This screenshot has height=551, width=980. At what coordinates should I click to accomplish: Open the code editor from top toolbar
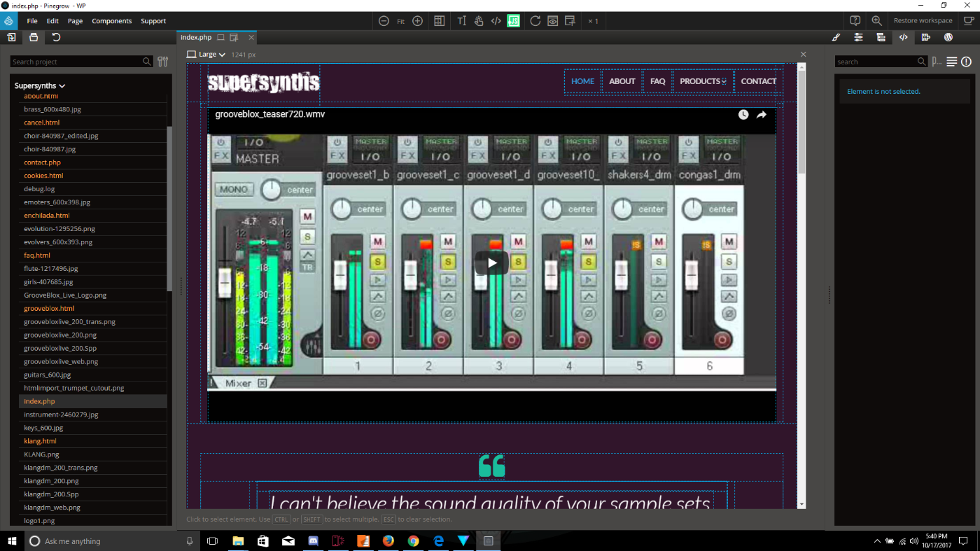pos(496,21)
